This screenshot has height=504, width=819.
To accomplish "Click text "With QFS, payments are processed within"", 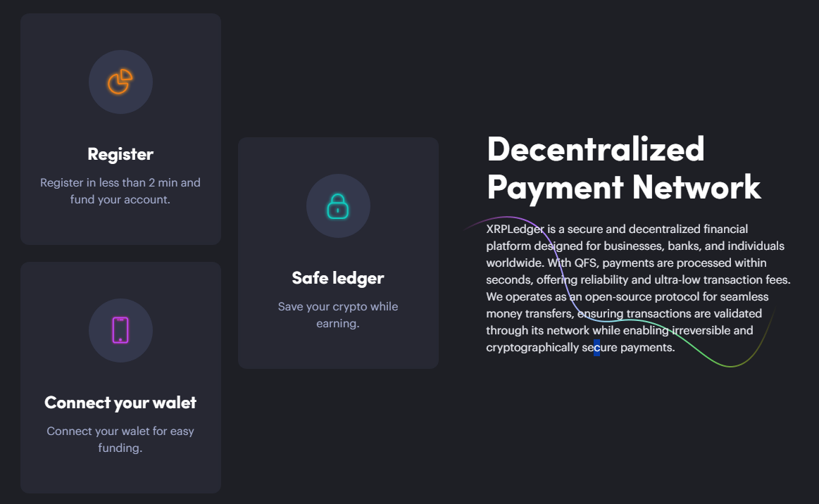I will (x=657, y=263).
